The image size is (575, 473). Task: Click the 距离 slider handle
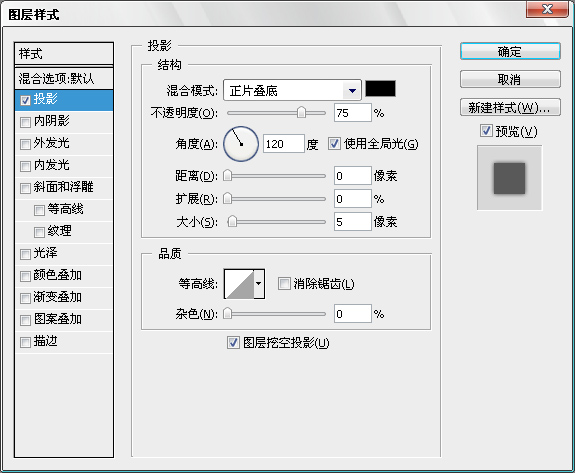[228, 176]
